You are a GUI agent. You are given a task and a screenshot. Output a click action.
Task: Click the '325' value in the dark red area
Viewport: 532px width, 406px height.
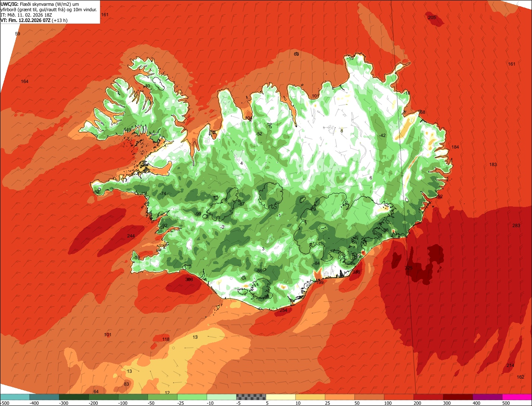click(x=409, y=268)
